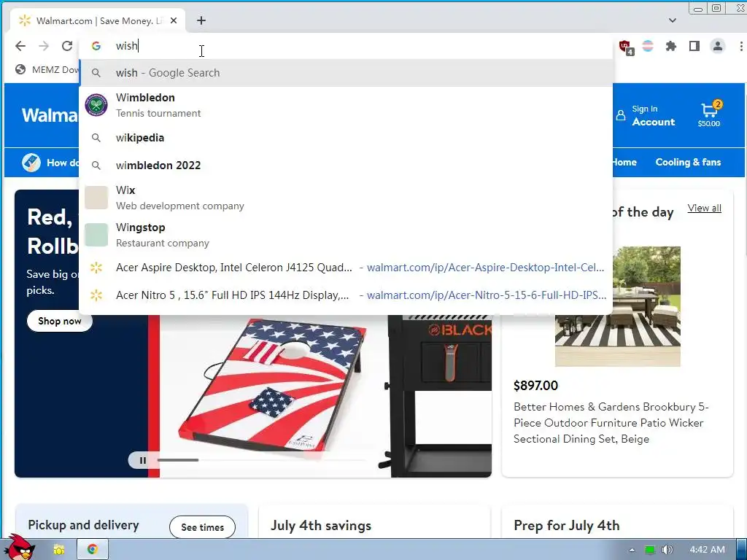Click the Walmart spark icon beside Acer Aspire
This screenshot has width=747, height=560.
pos(96,267)
